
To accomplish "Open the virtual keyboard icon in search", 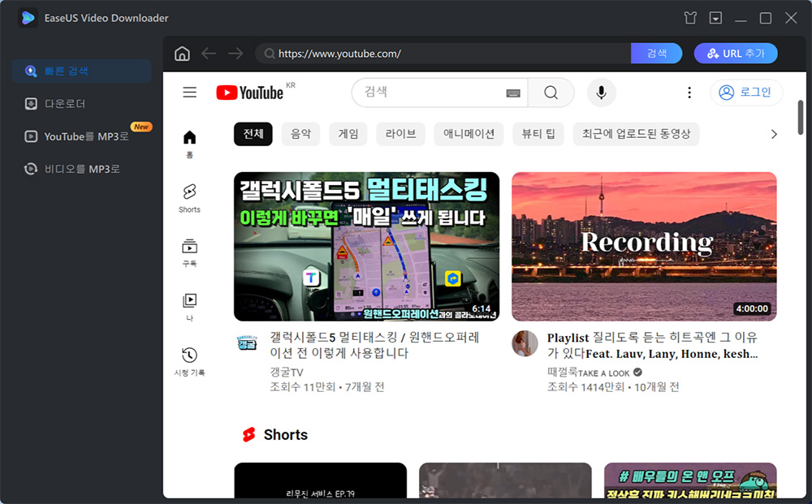I will [x=512, y=93].
